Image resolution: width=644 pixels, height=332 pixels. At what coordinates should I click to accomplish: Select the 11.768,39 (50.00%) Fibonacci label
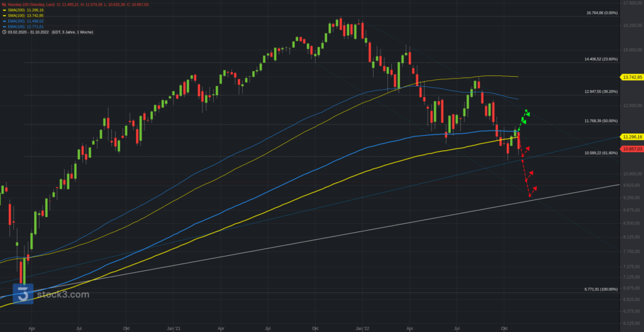pyautogui.click(x=600, y=121)
